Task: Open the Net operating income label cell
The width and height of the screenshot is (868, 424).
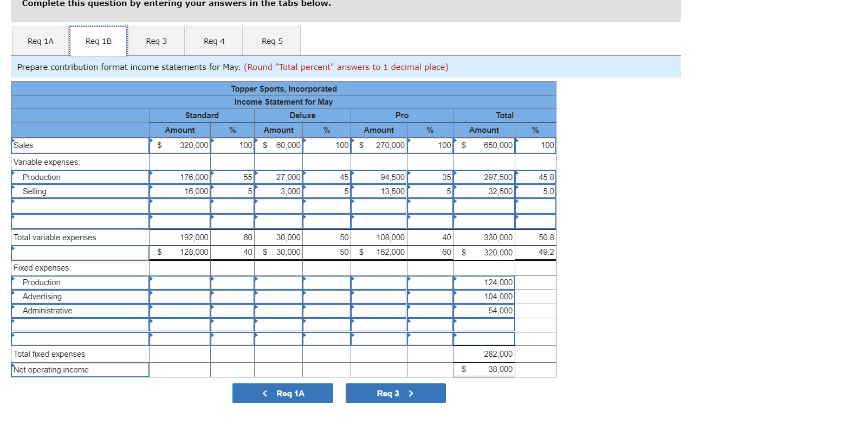Action: (80, 370)
